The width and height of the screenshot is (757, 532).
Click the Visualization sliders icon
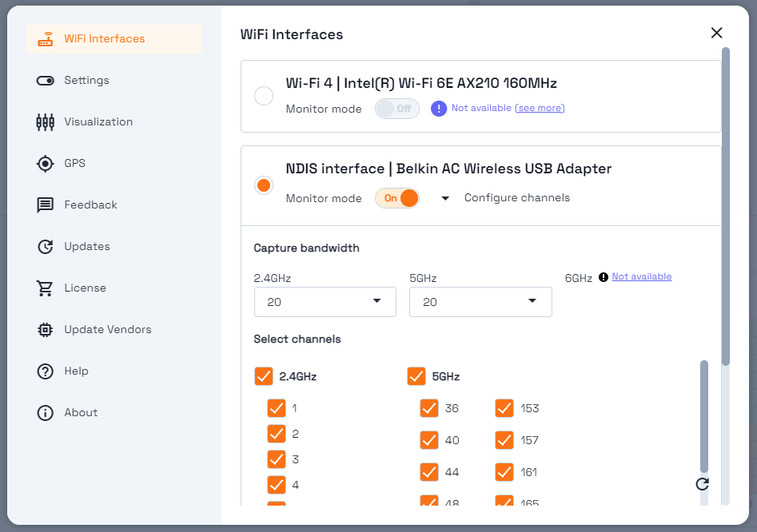click(x=46, y=122)
